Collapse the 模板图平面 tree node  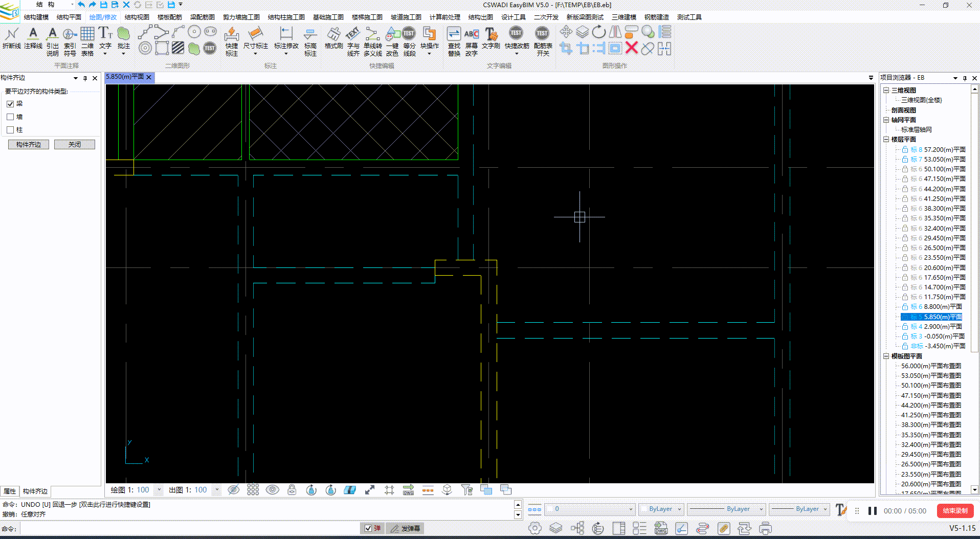pyautogui.click(x=886, y=356)
